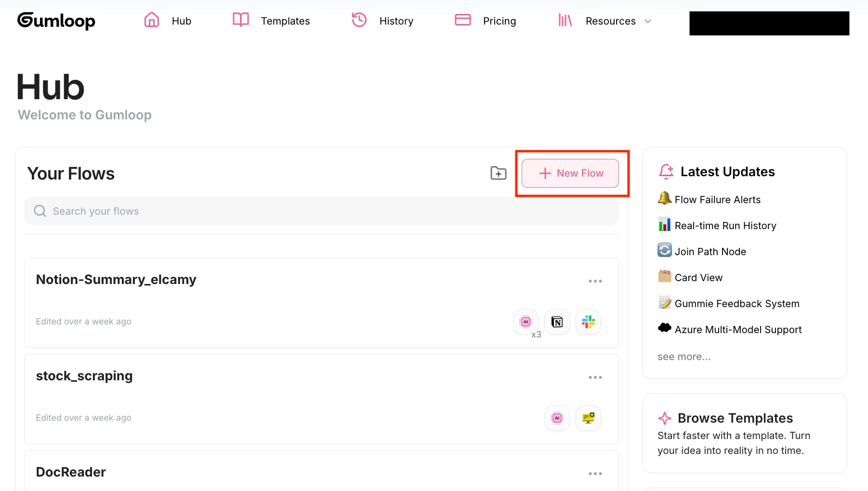This screenshot has height=491, width=868.
Task: Click the yellow scraper icon on stock_scraping
Action: [x=588, y=418]
